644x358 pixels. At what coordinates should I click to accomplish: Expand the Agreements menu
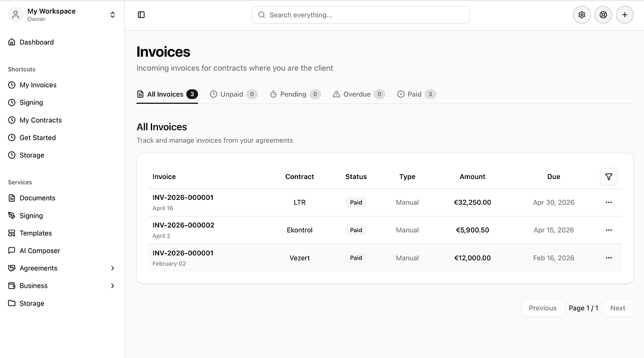coord(62,268)
